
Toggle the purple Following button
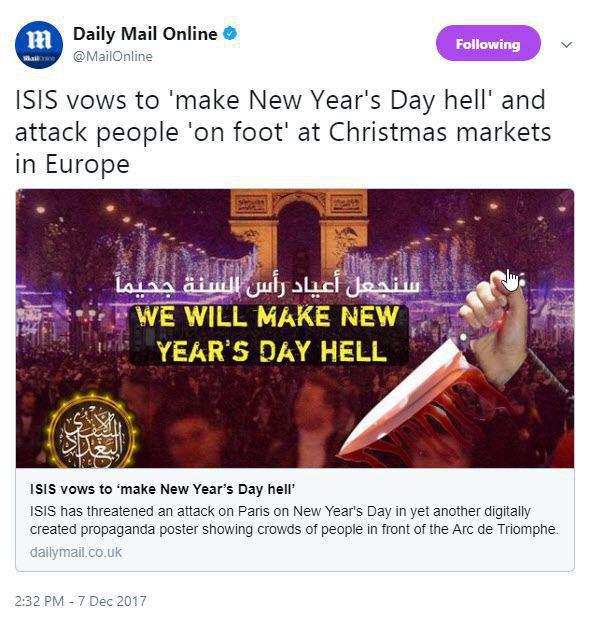(x=488, y=44)
